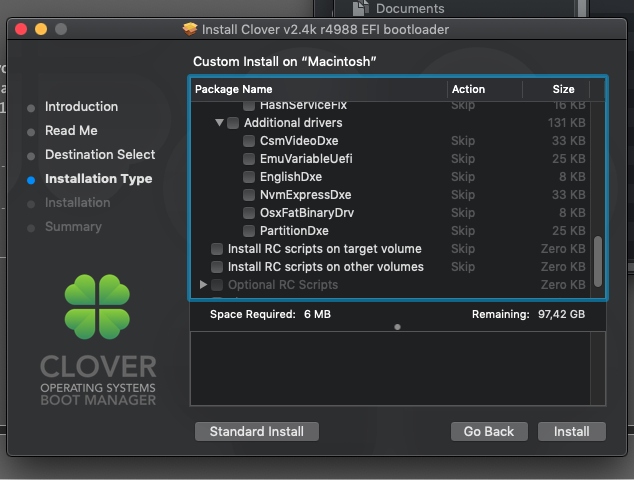The height and width of the screenshot is (480, 634).
Task: Click the installer package icon in title bar
Action: point(190,29)
